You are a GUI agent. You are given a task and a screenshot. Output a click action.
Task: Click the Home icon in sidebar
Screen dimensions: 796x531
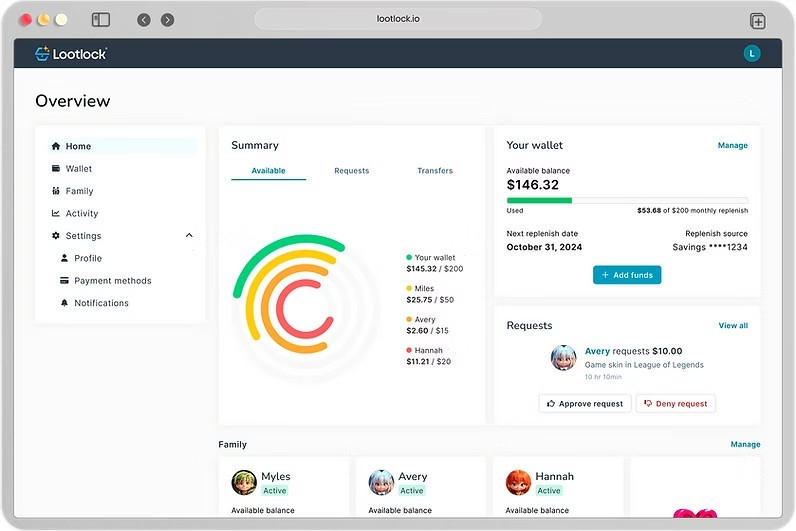pyautogui.click(x=56, y=146)
